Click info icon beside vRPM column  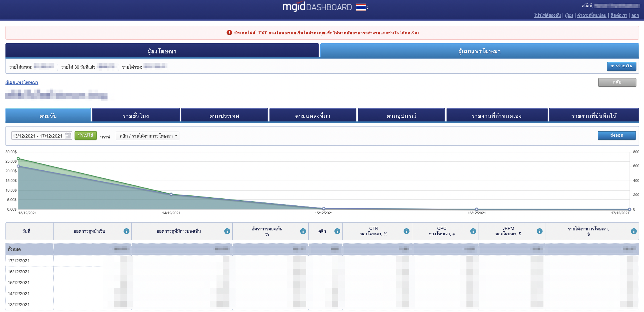[x=539, y=231]
